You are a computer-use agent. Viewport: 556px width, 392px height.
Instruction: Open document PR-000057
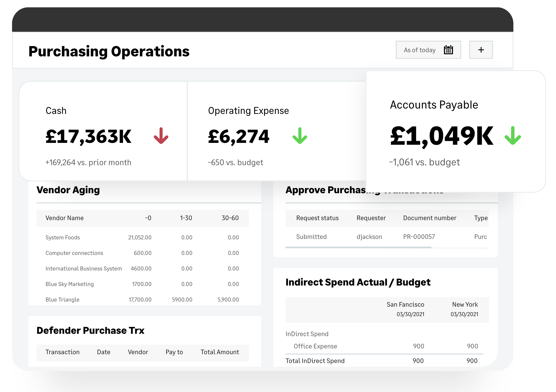click(x=419, y=237)
